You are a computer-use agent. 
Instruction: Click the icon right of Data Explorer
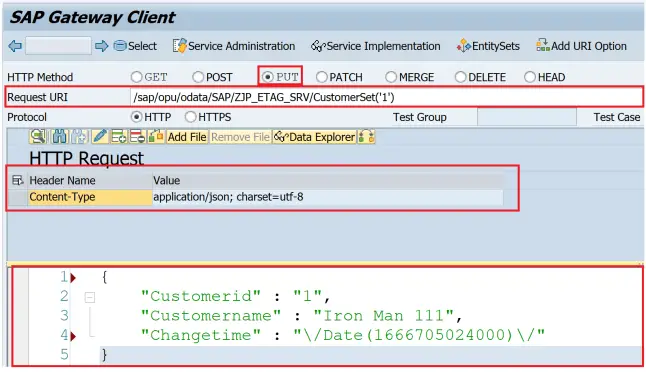[x=366, y=137]
